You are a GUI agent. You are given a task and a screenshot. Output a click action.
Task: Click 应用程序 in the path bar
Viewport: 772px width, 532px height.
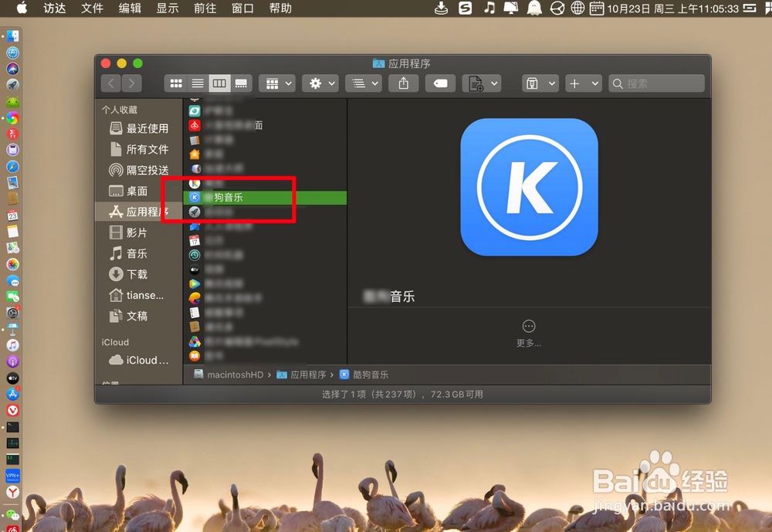[x=301, y=374]
